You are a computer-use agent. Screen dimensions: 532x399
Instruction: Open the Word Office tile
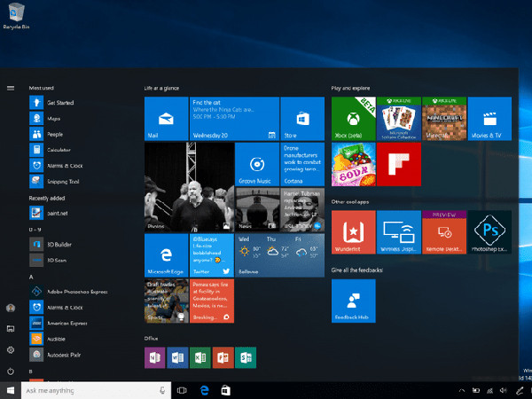[177, 357]
